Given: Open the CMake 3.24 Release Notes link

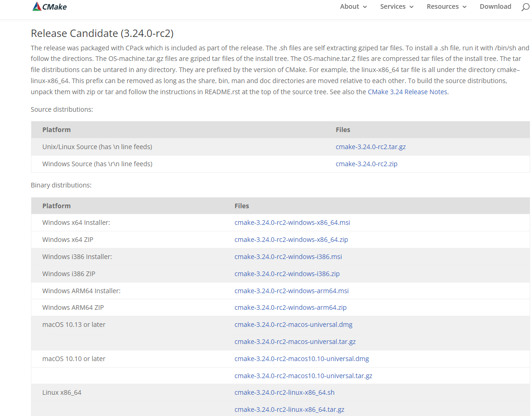Looking at the screenshot, I should click(408, 92).
